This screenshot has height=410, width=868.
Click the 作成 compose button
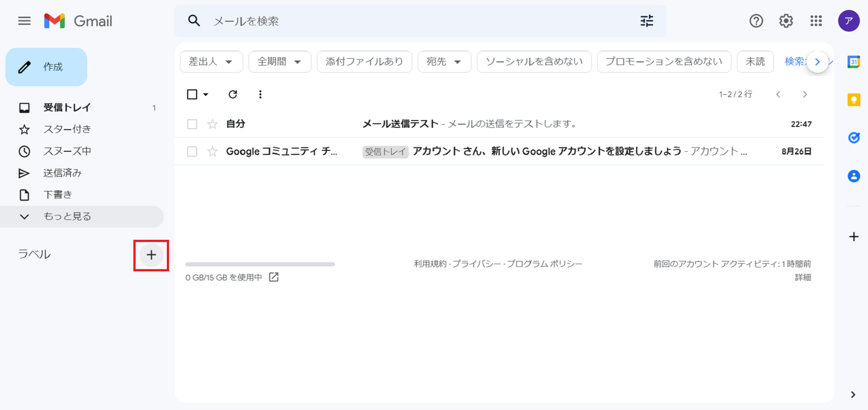coord(47,67)
